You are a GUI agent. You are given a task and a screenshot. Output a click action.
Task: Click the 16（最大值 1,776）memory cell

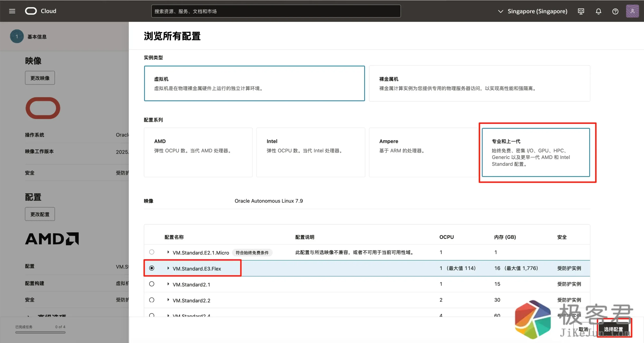pyautogui.click(x=516, y=268)
